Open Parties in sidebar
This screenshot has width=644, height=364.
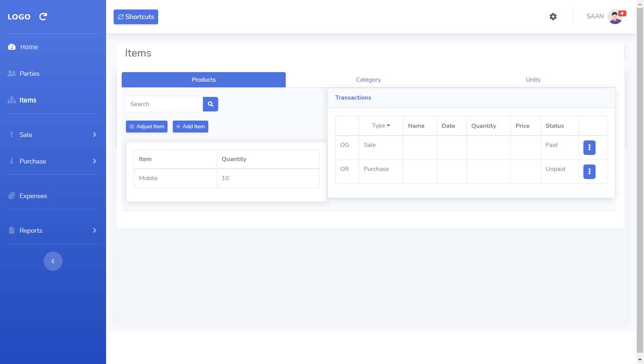coord(29,73)
